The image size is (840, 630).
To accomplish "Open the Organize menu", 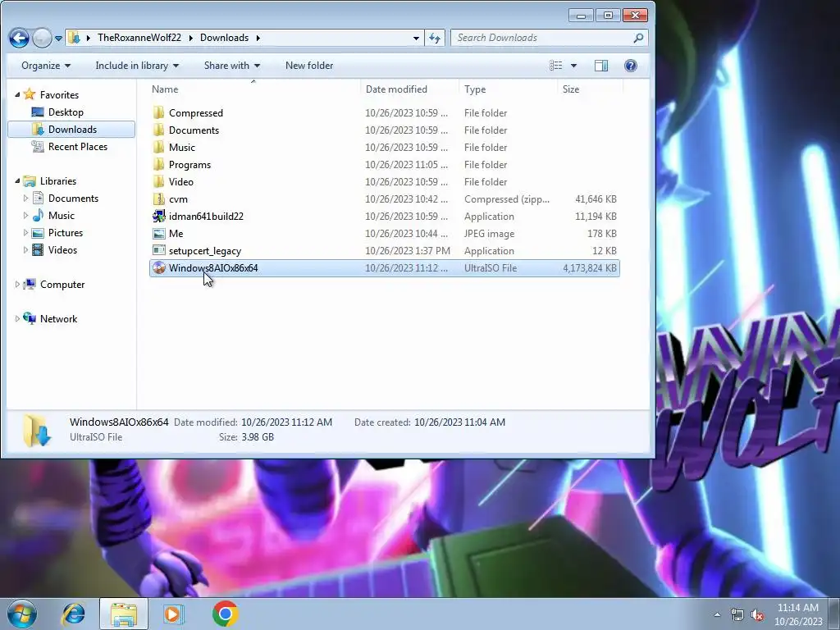I will (x=46, y=66).
